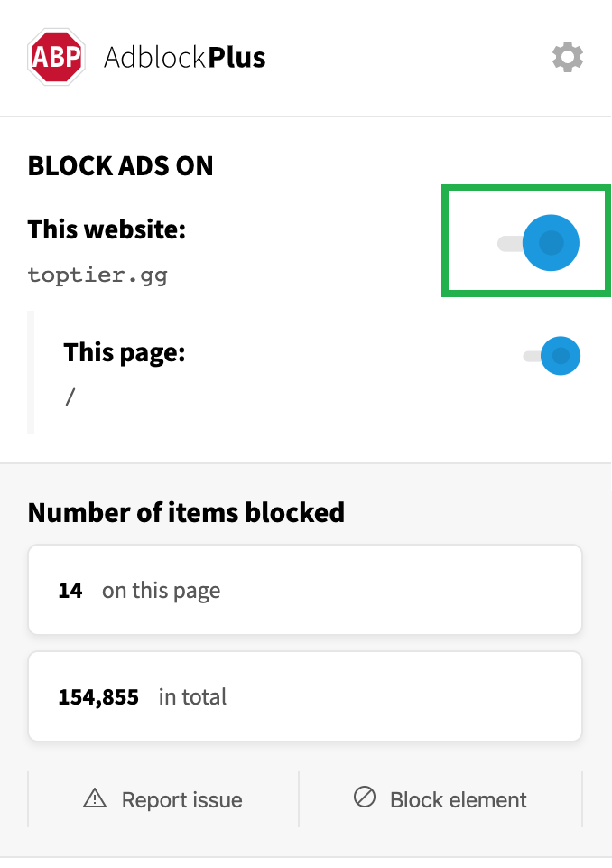612x868 pixels.
Task: Select the AdblockPlus header wordmark
Action: tap(184, 57)
